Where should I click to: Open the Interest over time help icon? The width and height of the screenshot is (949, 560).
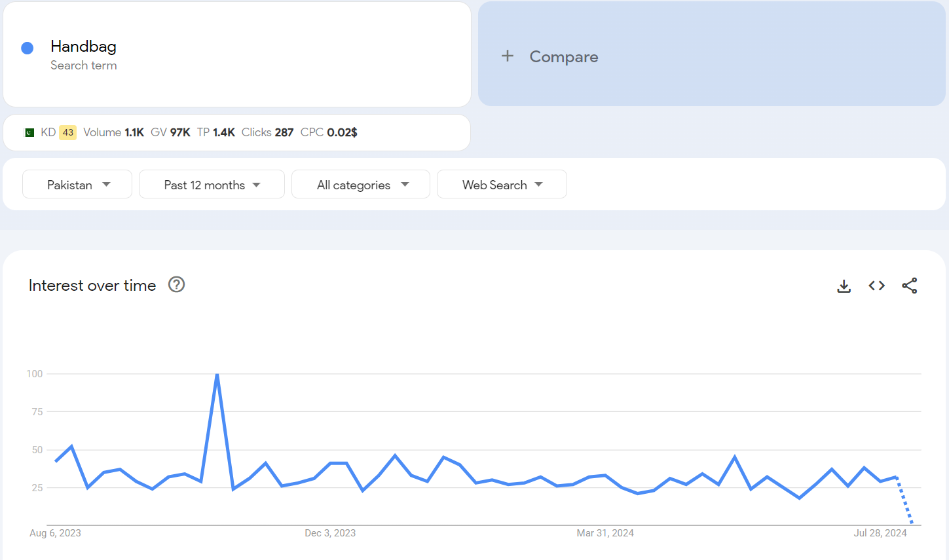(176, 284)
